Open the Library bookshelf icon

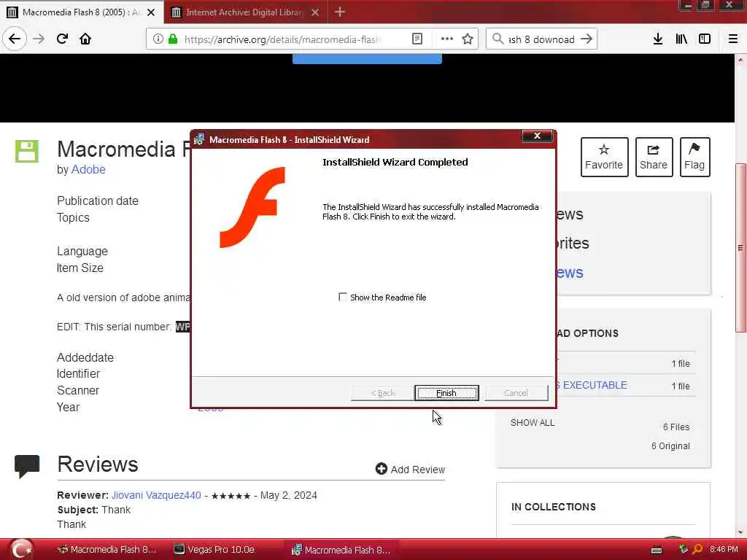(681, 39)
